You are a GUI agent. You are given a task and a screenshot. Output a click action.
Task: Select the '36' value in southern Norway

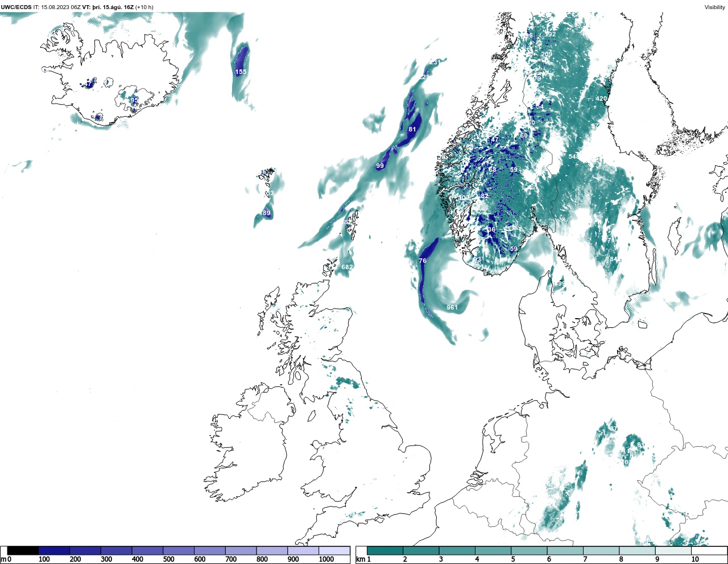pos(491,230)
